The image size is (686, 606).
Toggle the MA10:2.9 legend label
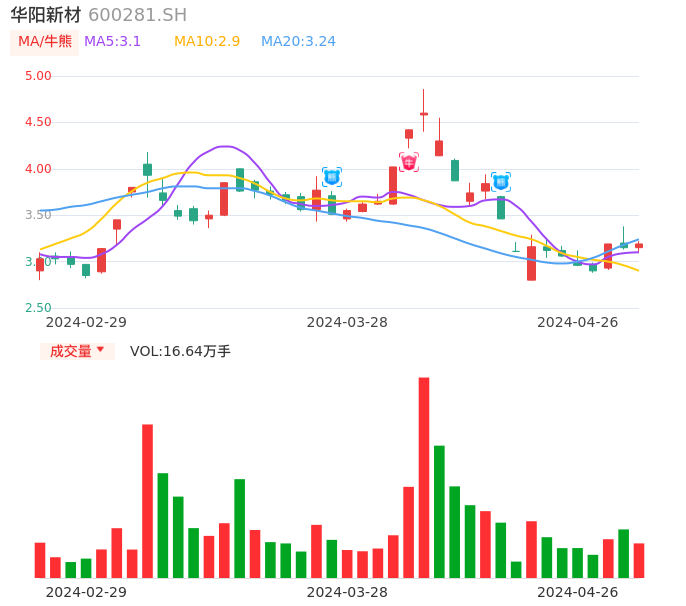[207, 42]
